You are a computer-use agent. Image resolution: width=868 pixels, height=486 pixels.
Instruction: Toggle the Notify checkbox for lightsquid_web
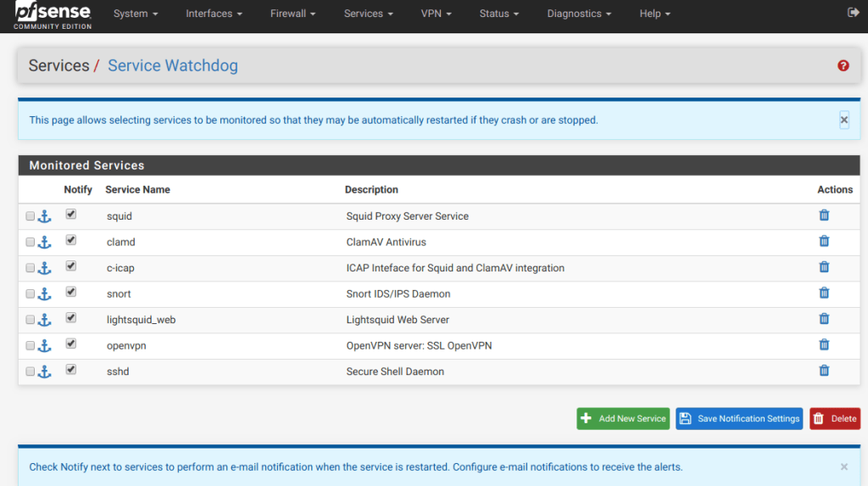point(71,318)
